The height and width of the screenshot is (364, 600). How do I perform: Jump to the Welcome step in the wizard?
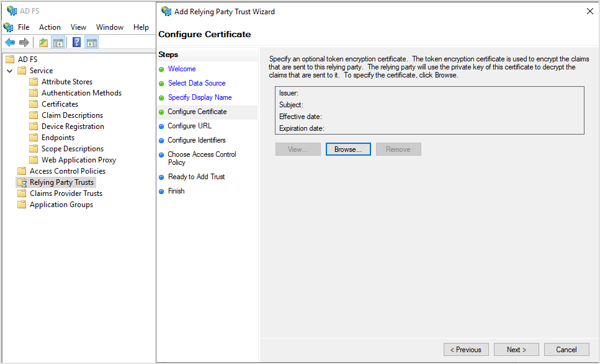pyautogui.click(x=182, y=69)
